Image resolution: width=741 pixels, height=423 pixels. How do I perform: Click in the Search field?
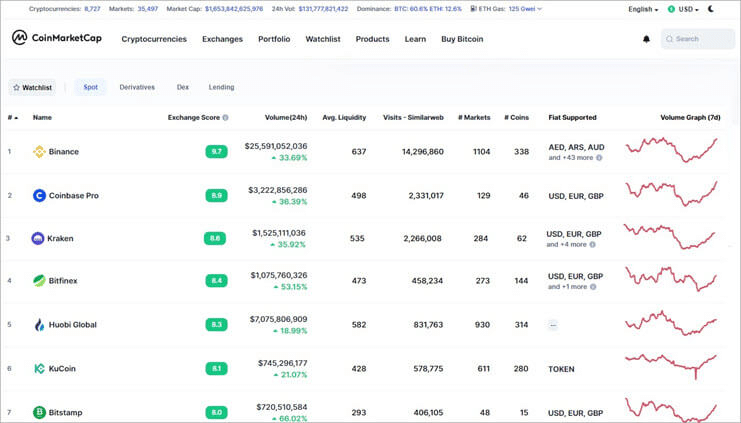pyautogui.click(x=698, y=39)
